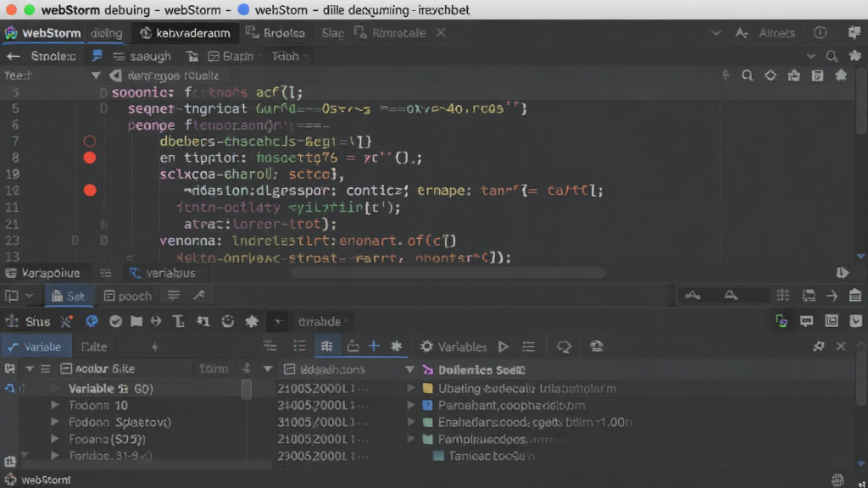Screen dimensions: 868x488
Task: Expand the 'Pamipiruecdoos' folder
Action: point(411,440)
